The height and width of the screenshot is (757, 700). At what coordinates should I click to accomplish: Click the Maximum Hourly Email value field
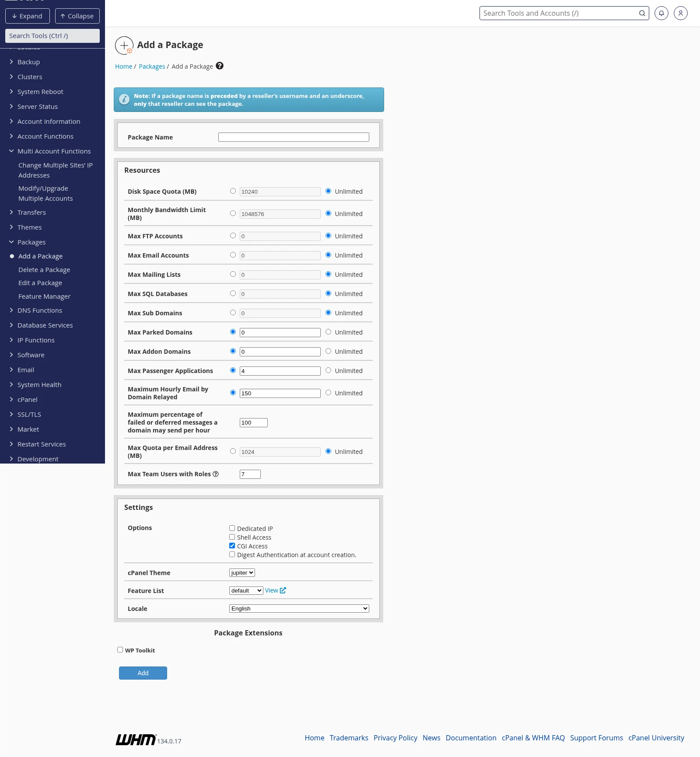pyautogui.click(x=280, y=393)
